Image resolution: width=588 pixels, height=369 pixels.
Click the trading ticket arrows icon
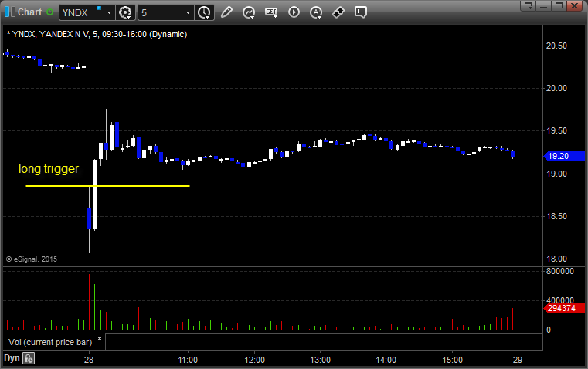[338, 12]
